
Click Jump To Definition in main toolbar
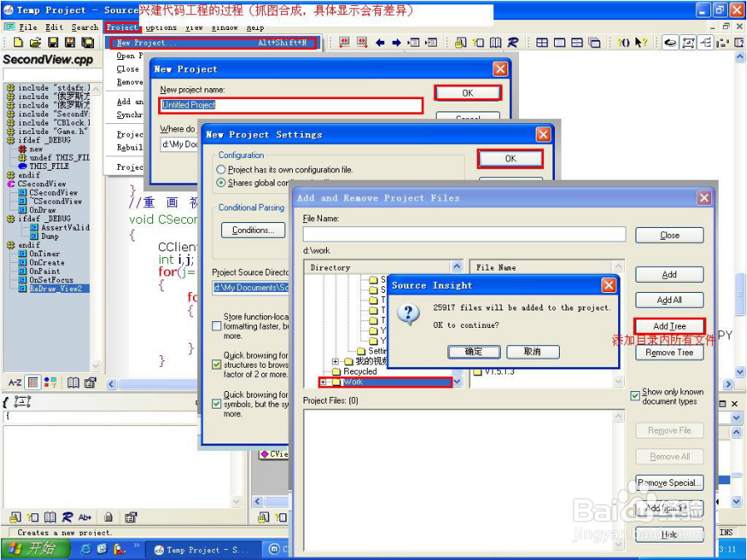coord(460,43)
